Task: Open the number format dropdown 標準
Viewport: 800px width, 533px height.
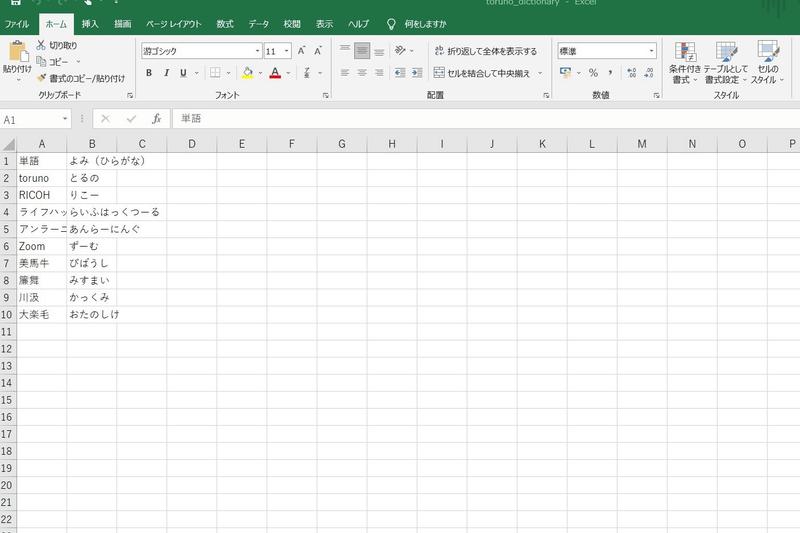Action: [x=652, y=51]
